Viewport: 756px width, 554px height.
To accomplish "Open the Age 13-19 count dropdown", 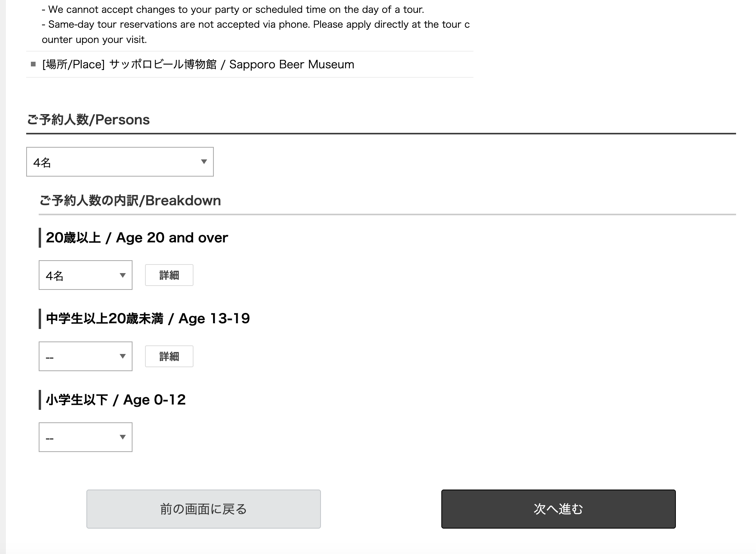I will (85, 356).
